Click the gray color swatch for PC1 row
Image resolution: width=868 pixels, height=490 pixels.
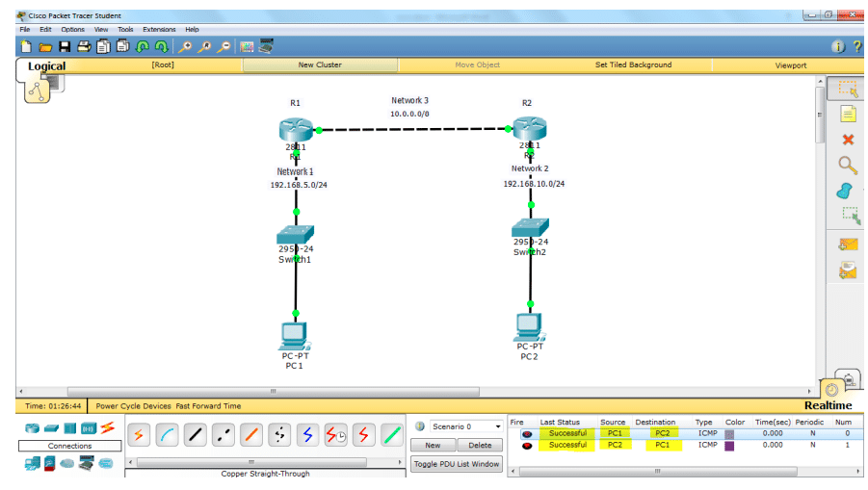click(729, 434)
